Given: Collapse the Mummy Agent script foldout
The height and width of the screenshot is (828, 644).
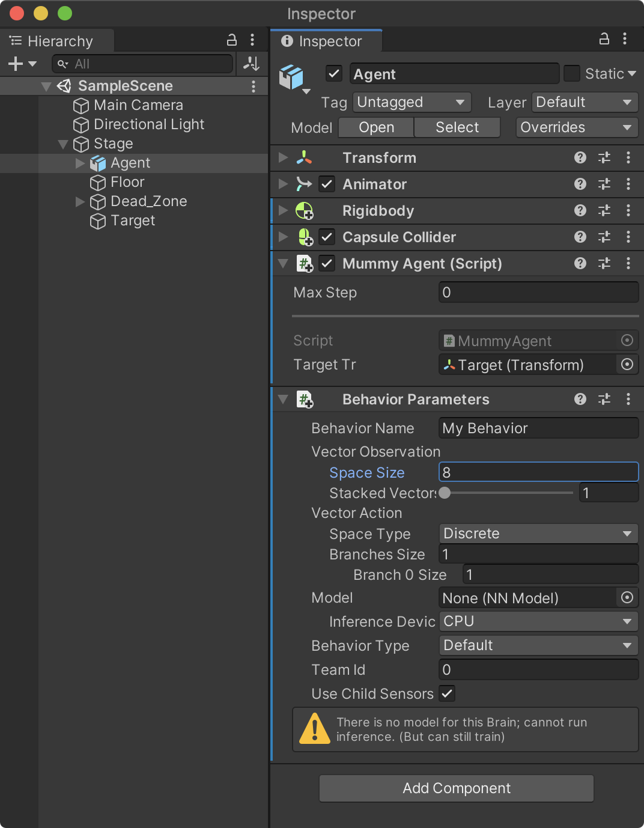Looking at the screenshot, I should click(283, 263).
